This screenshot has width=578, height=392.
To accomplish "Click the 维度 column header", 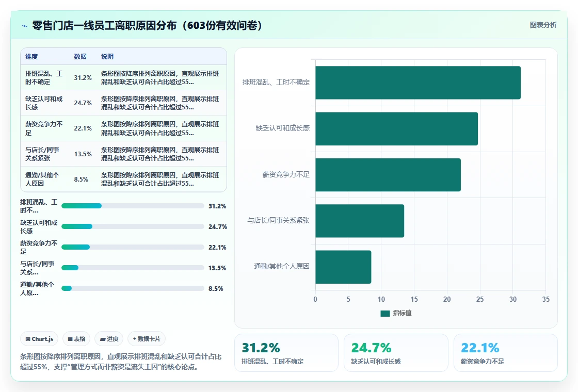I will coord(31,56).
